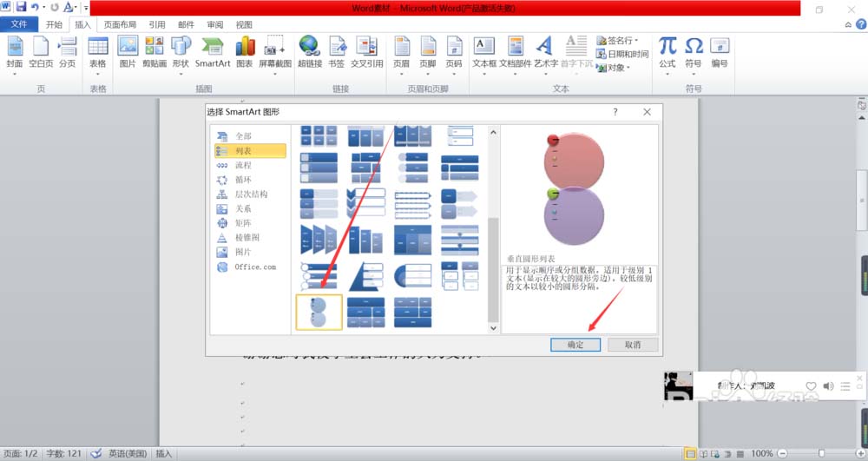Image resolution: width=868 pixels, height=461 pixels.
Task: Switch to the References (引用) tab
Action: (157, 24)
